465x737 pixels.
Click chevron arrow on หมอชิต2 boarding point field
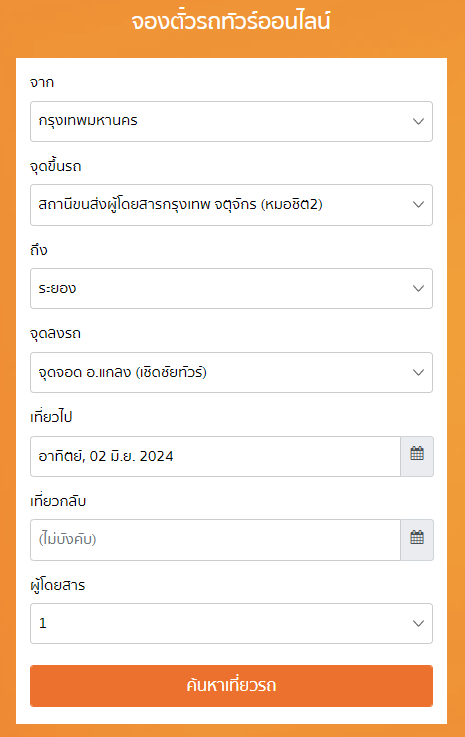pyautogui.click(x=418, y=204)
